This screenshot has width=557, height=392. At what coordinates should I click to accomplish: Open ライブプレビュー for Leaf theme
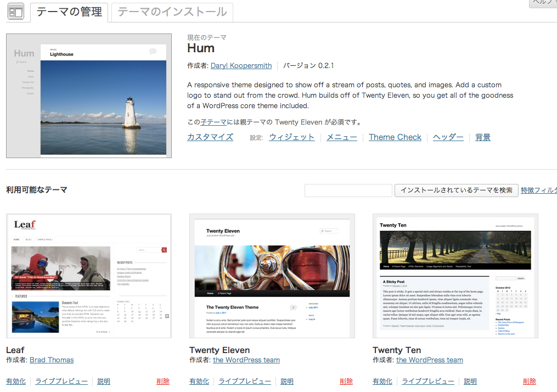(x=61, y=382)
